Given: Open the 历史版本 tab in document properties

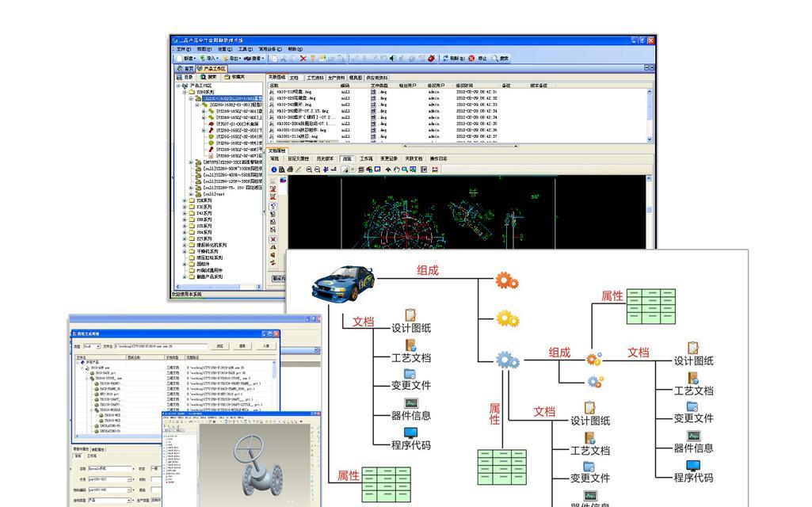Looking at the screenshot, I should [325, 158].
